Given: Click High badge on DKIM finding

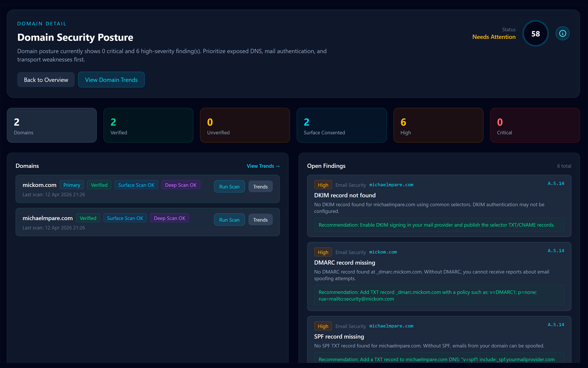Looking at the screenshot, I should pos(323,185).
